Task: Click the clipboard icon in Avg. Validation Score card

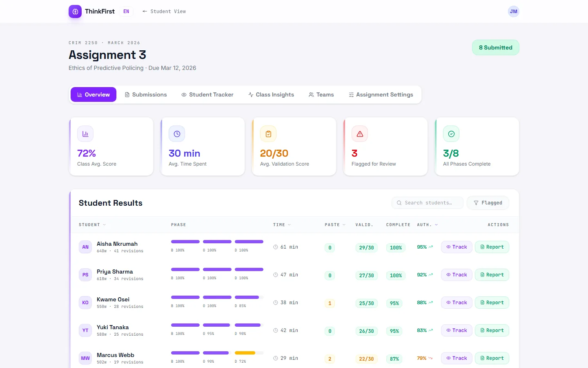Action: (268, 134)
